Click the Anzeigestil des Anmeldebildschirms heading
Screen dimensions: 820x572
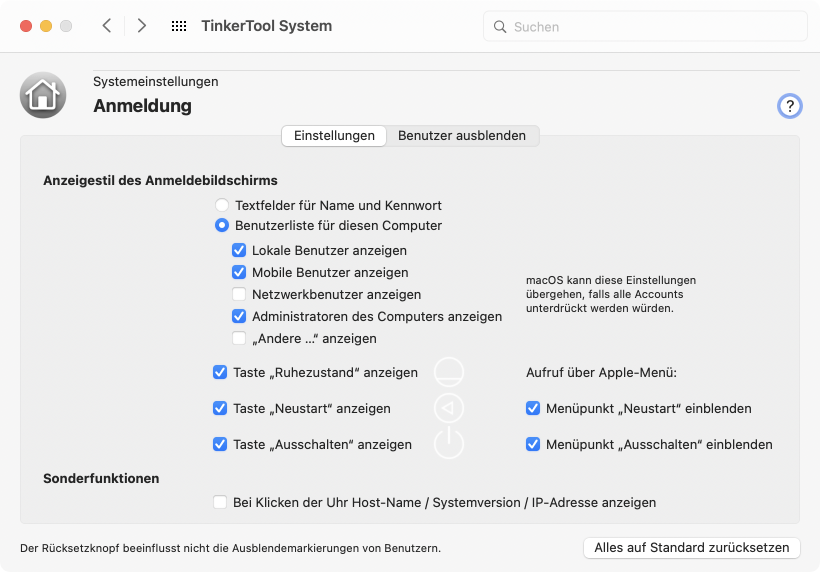160,180
